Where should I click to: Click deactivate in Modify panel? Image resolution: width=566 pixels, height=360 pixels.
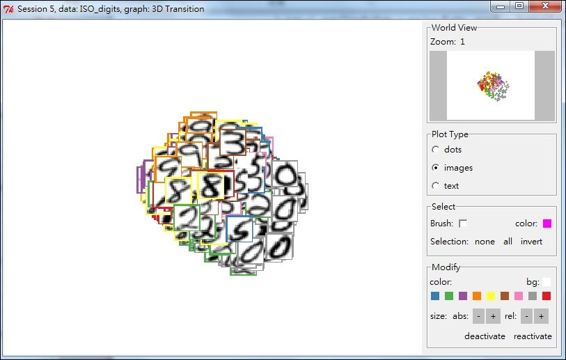(485, 336)
